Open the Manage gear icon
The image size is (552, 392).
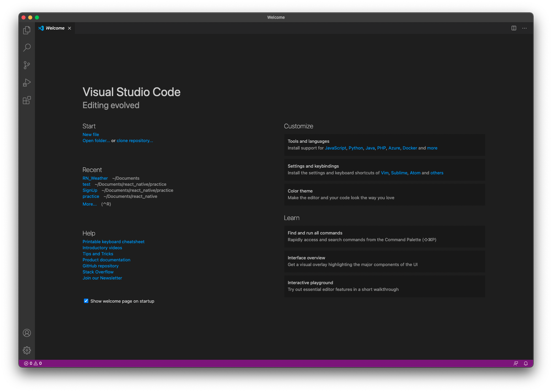[x=27, y=350]
